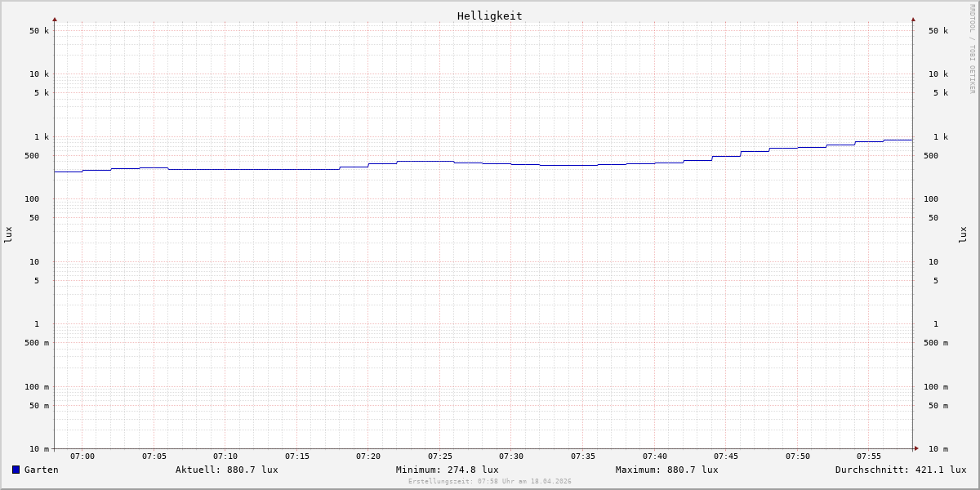Click the left-side lux axis title
Viewport: 980px width, 490px height.
point(8,235)
